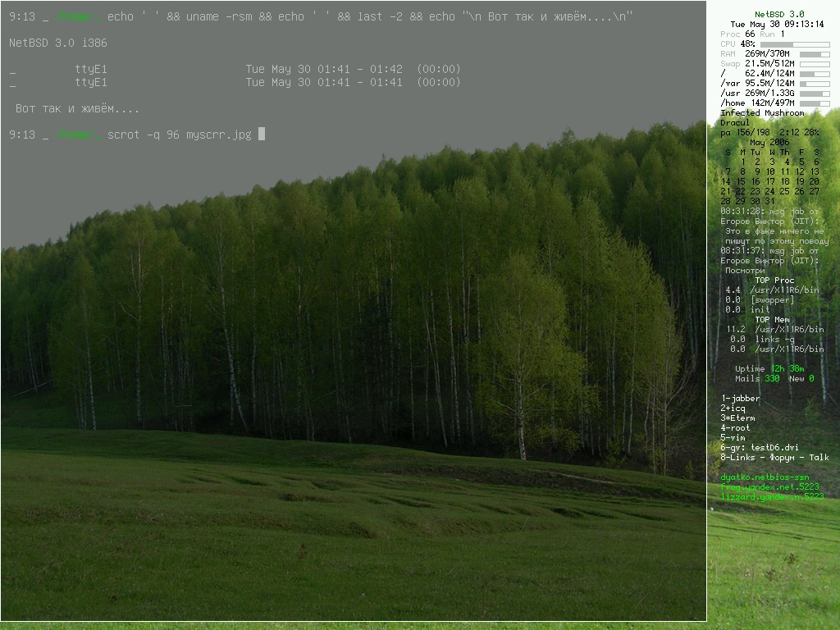Select the '6-gv: testD6.dvi' window entry

point(760,447)
